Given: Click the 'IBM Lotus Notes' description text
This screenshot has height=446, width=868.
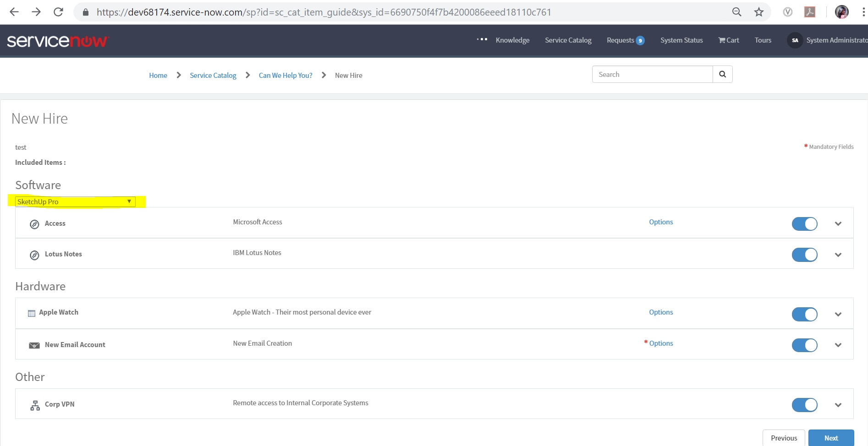Looking at the screenshot, I should [257, 253].
